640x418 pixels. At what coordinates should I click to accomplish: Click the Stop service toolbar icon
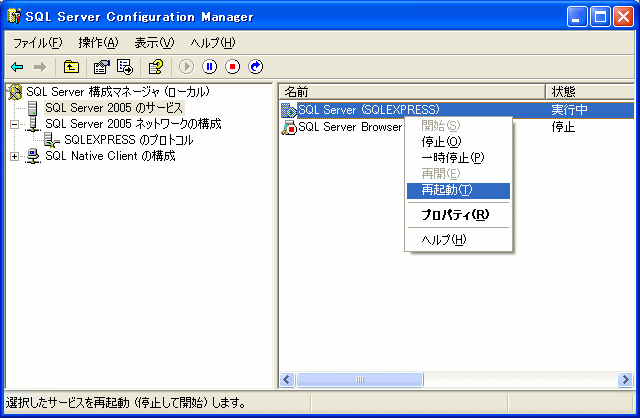[x=233, y=67]
